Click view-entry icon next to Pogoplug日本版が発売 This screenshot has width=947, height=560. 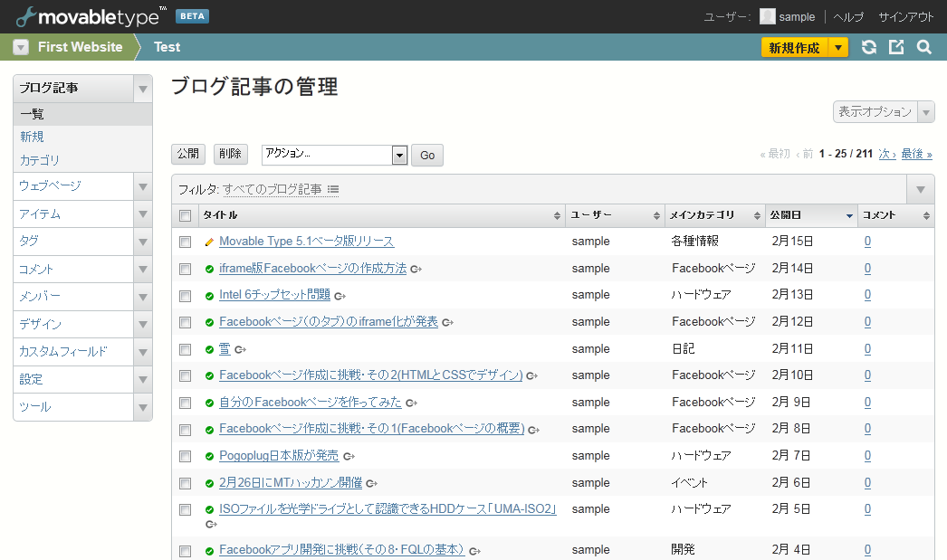click(x=349, y=456)
